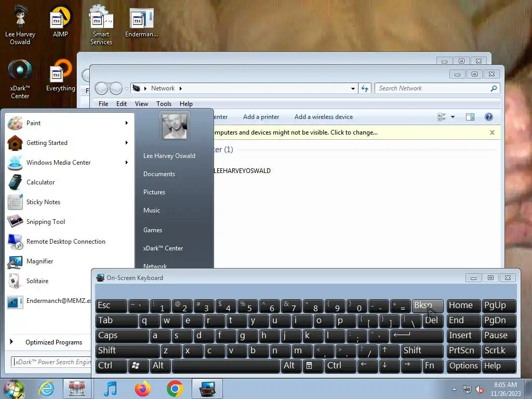Click Add a wireless device
The width and height of the screenshot is (532, 399).
(x=324, y=117)
